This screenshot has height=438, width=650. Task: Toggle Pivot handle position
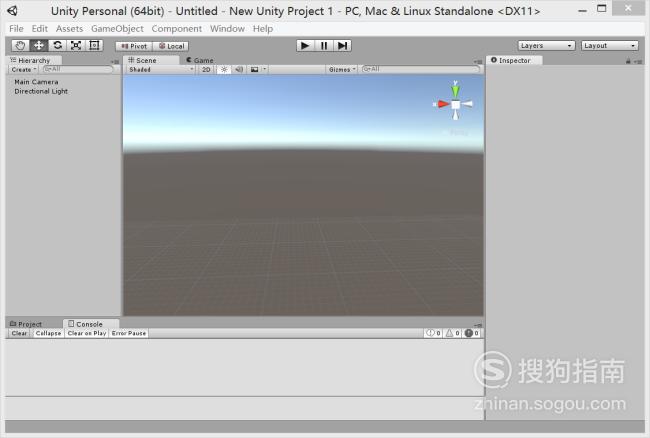point(134,46)
